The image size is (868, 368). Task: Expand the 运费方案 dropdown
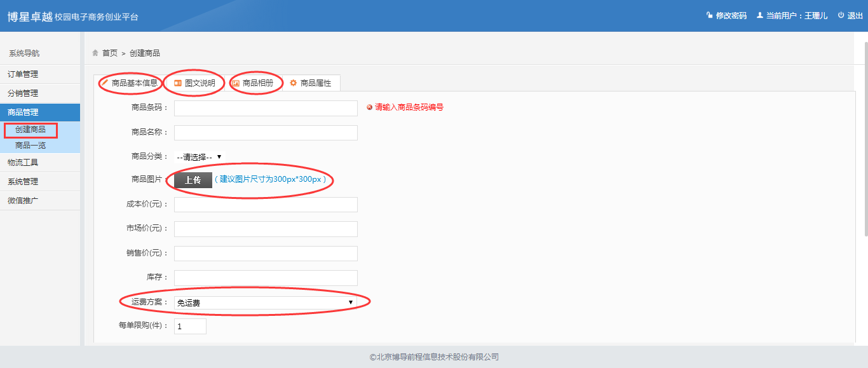point(265,303)
